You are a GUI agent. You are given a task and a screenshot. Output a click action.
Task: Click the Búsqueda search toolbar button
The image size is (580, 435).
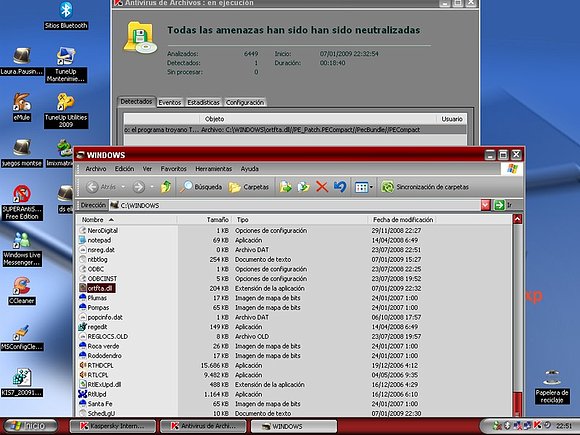[x=201, y=187]
